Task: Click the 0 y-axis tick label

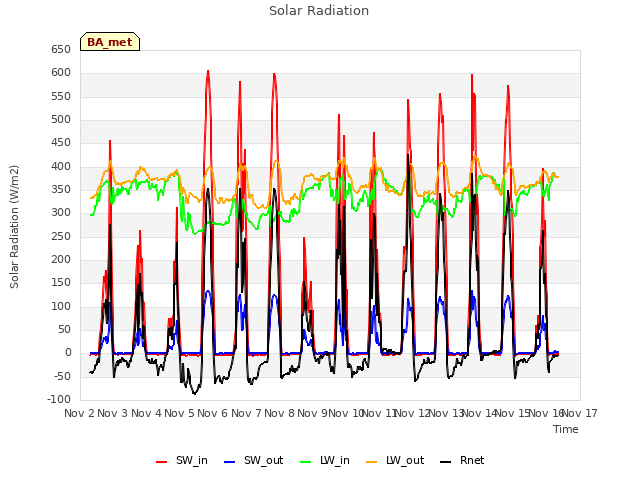Action: [x=68, y=353]
